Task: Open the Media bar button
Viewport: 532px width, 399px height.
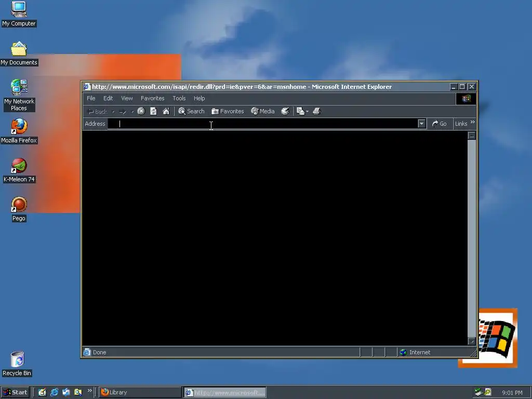Action: pyautogui.click(x=262, y=111)
